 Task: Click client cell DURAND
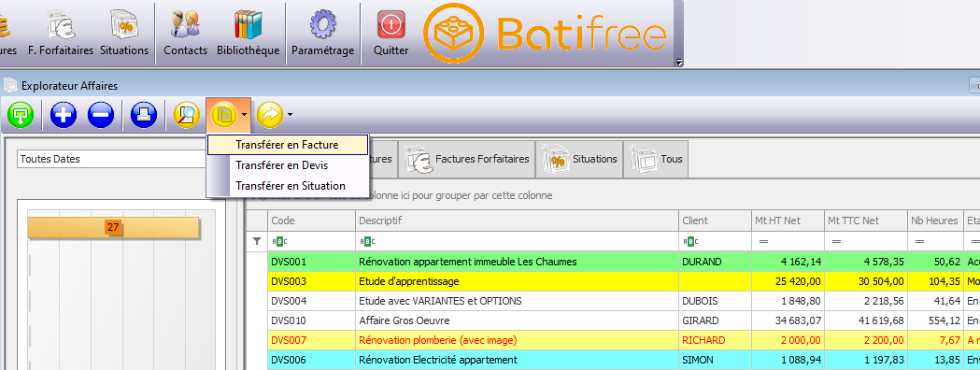[714, 262]
